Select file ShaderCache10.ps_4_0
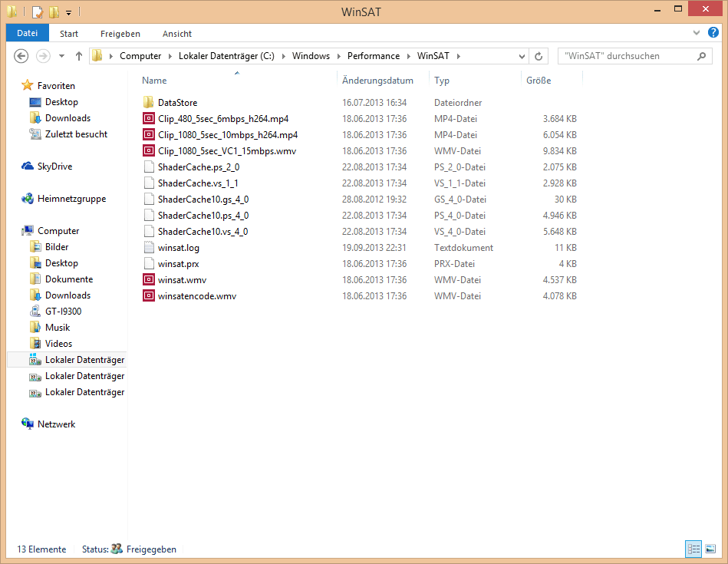Screen dimensions: 728x564 click(203, 216)
